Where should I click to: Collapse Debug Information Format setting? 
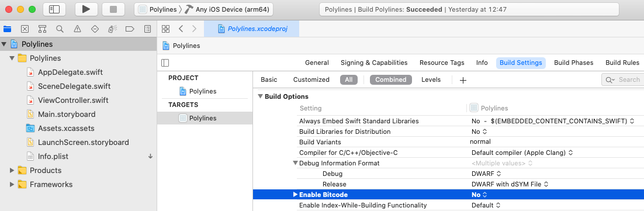(295, 163)
